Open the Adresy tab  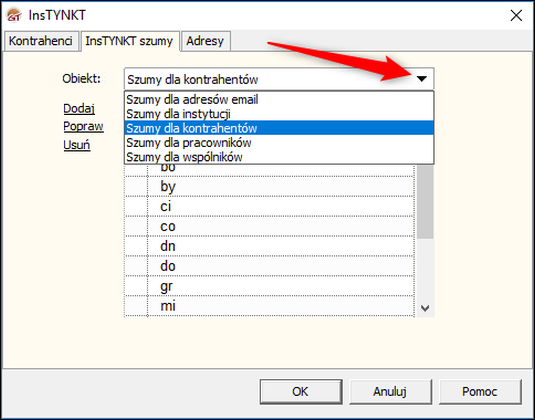click(205, 41)
